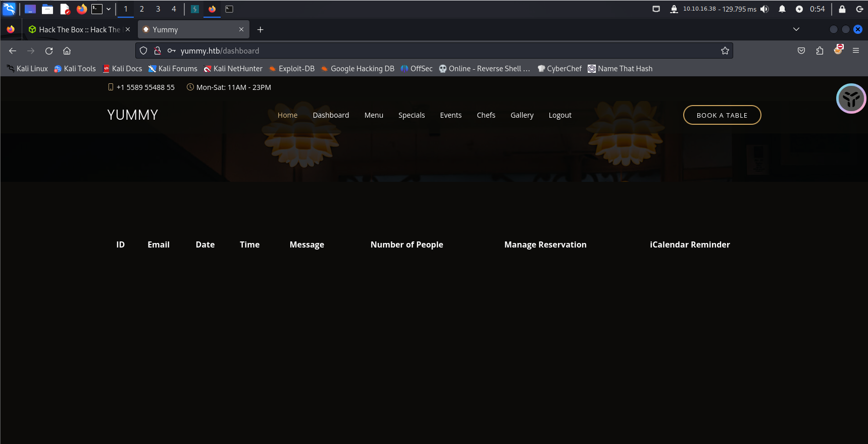Expand the list all tabs chevron
Screen dimensions: 868x444
tap(796, 29)
